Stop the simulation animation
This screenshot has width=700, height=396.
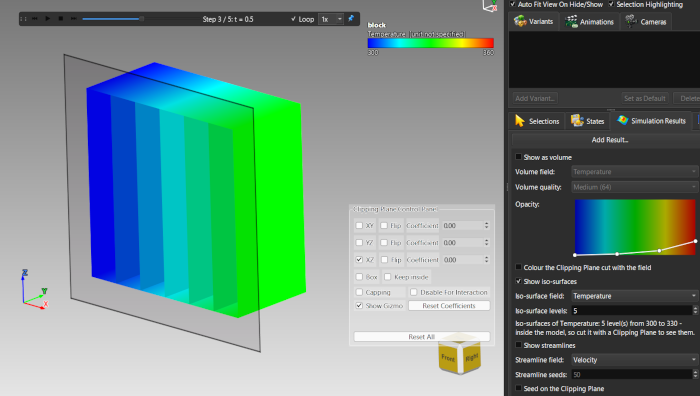61,19
